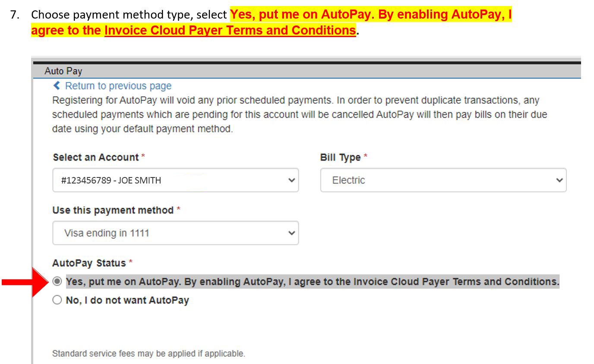Screen dimensions: 594x364
Task: Click the standard service fees notice text
Action: [148, 353]
